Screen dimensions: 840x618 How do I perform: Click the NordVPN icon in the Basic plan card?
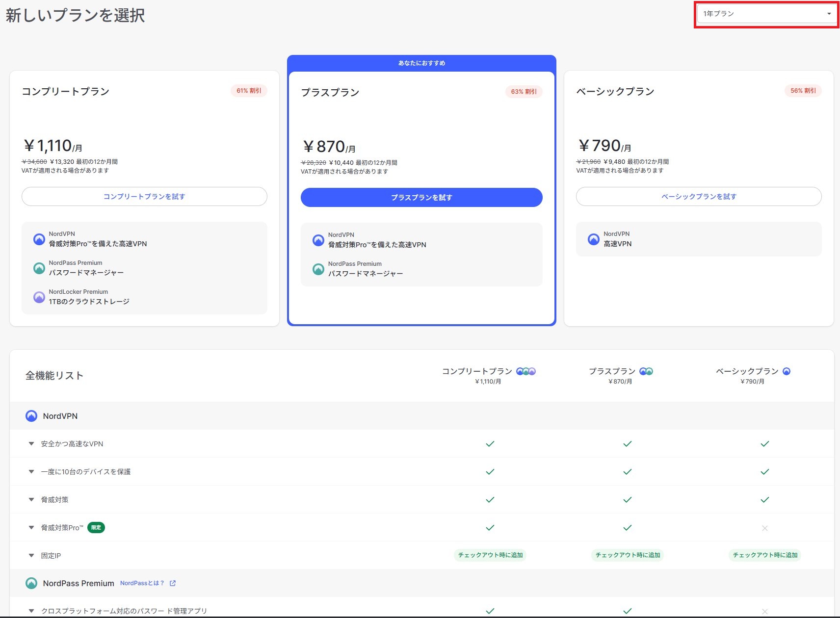(x=594, y=239)
